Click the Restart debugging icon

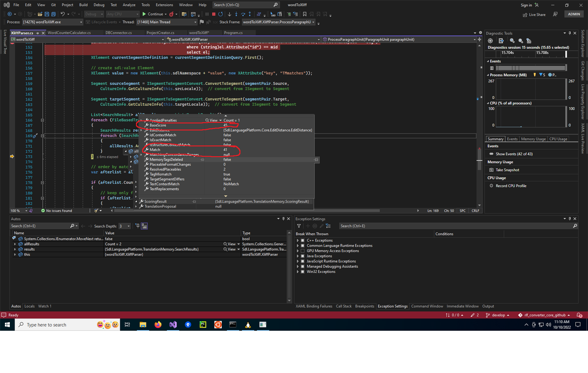[220, 14]
